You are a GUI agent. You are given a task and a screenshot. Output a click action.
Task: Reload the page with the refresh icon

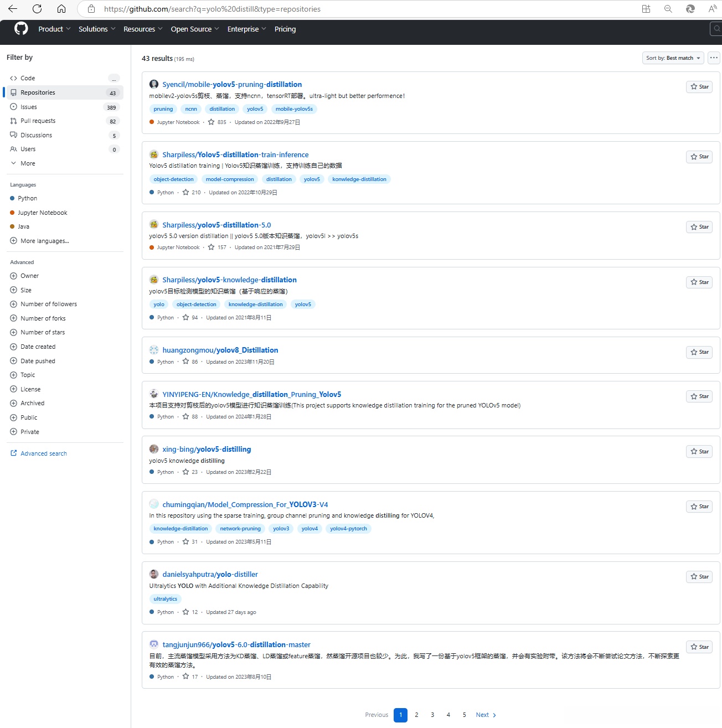[x=37, y=9]
